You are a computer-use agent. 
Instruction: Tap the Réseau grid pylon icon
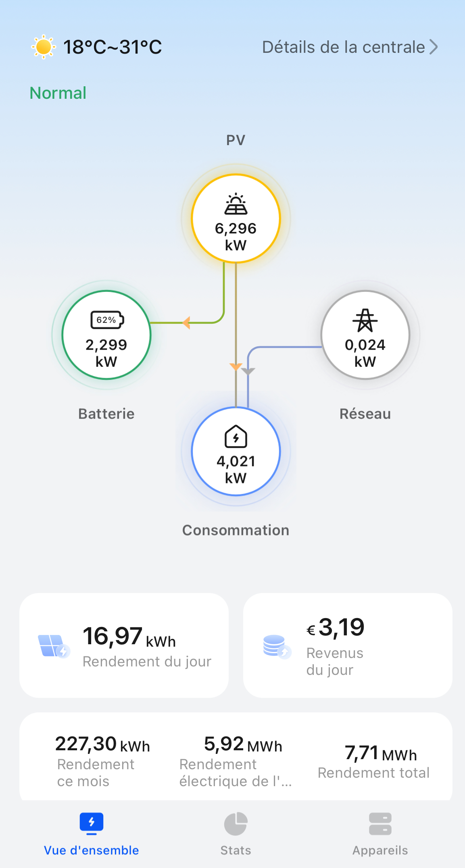click(x=365, y=321)
